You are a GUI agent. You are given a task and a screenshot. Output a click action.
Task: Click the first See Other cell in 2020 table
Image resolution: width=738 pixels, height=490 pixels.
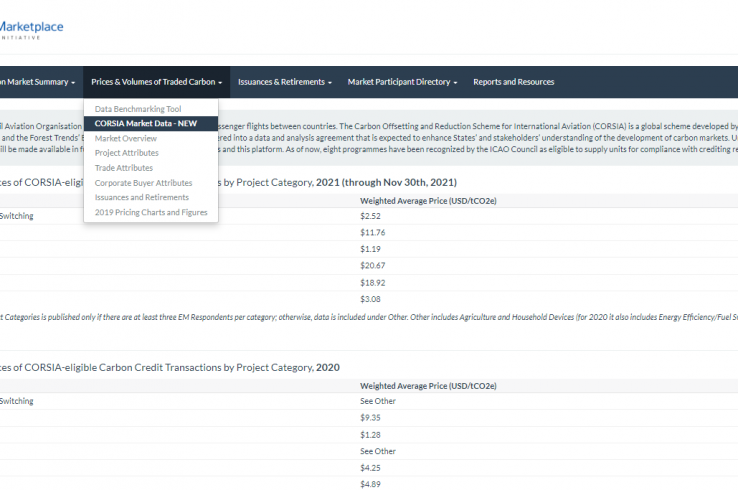378,401
